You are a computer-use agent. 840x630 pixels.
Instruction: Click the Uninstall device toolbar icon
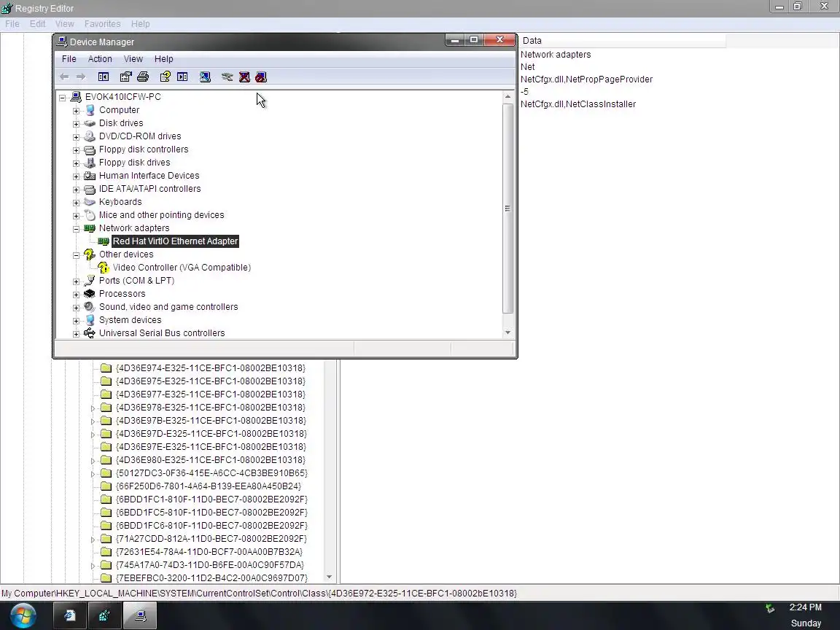click(x=244, y=77)
